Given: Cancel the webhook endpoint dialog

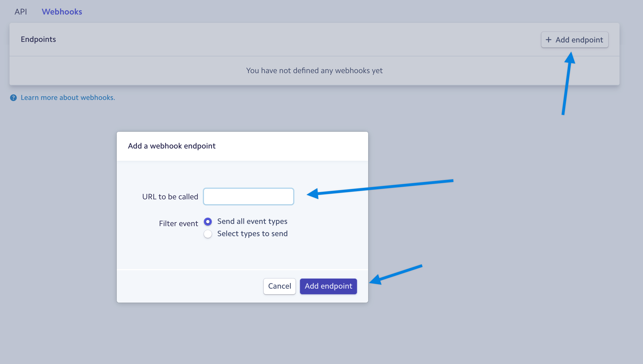Looking at the screenshot, I should (x=280, y=286).
